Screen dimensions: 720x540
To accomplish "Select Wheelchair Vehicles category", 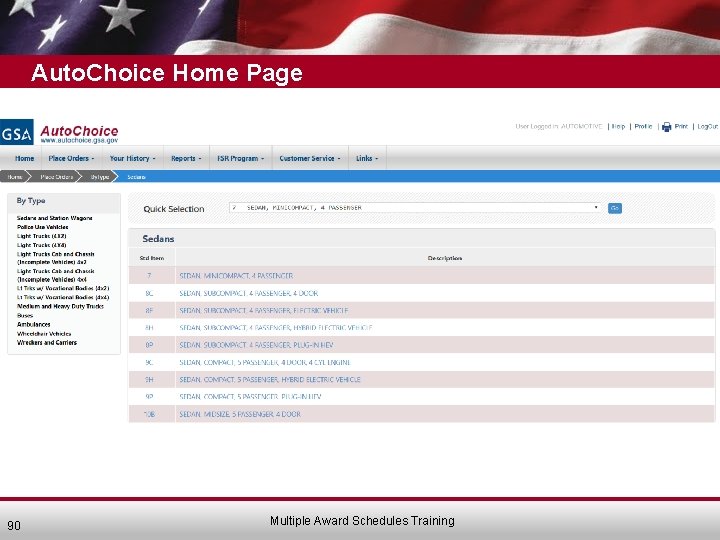I will tap(44, 334).
